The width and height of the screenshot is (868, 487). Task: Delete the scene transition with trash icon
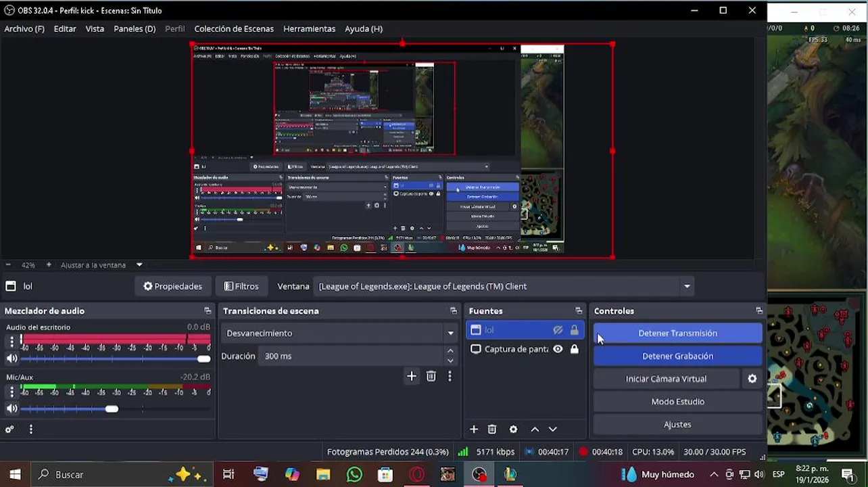[x=431, y=376]
